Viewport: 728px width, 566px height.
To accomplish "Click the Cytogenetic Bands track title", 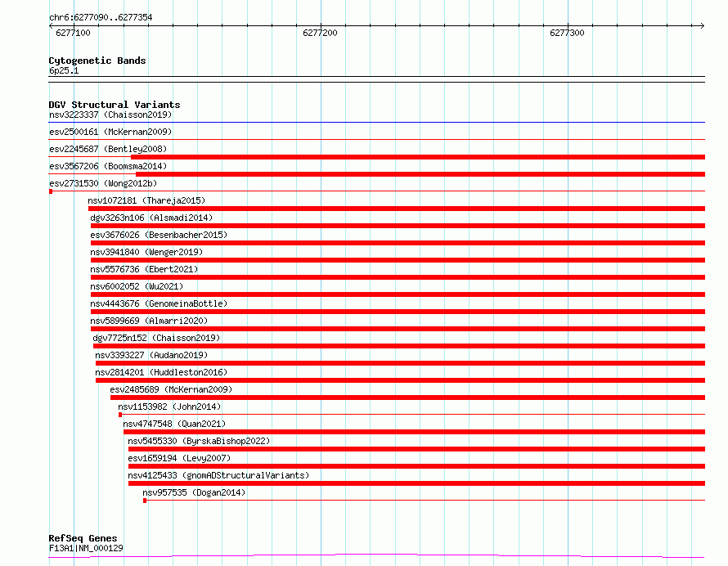I will coord(97,61).
